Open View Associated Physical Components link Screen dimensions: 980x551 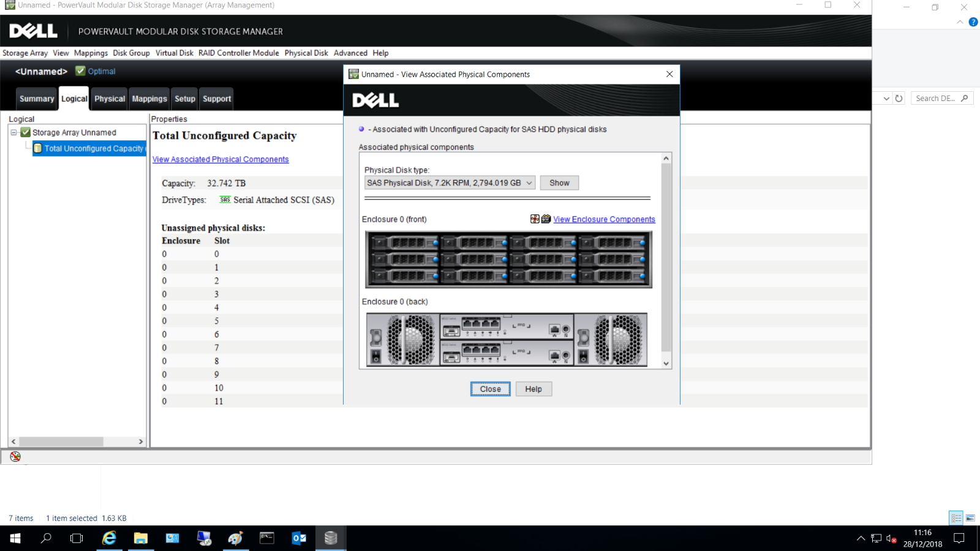coord(221,159)
